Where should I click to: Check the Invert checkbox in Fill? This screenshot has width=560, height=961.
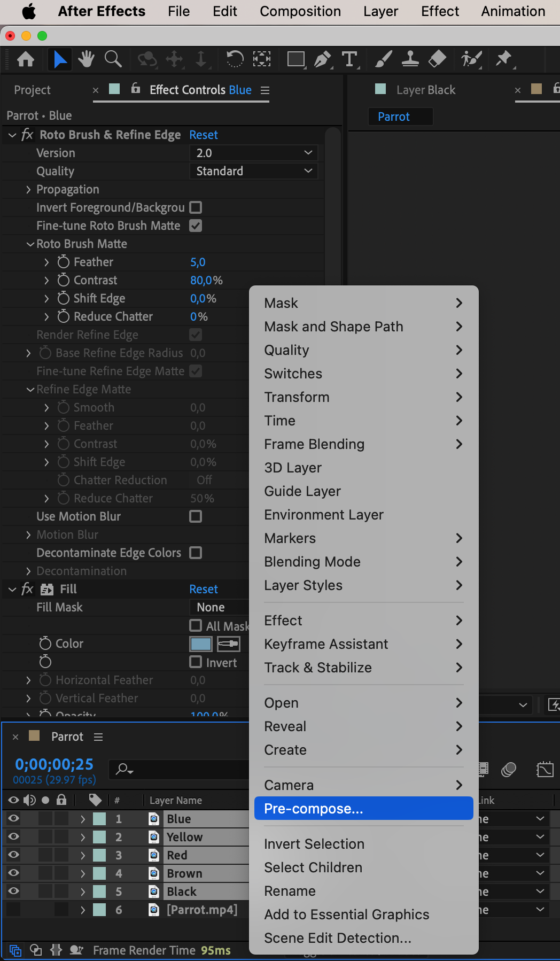pyautogui.click(x=196, y=662)
